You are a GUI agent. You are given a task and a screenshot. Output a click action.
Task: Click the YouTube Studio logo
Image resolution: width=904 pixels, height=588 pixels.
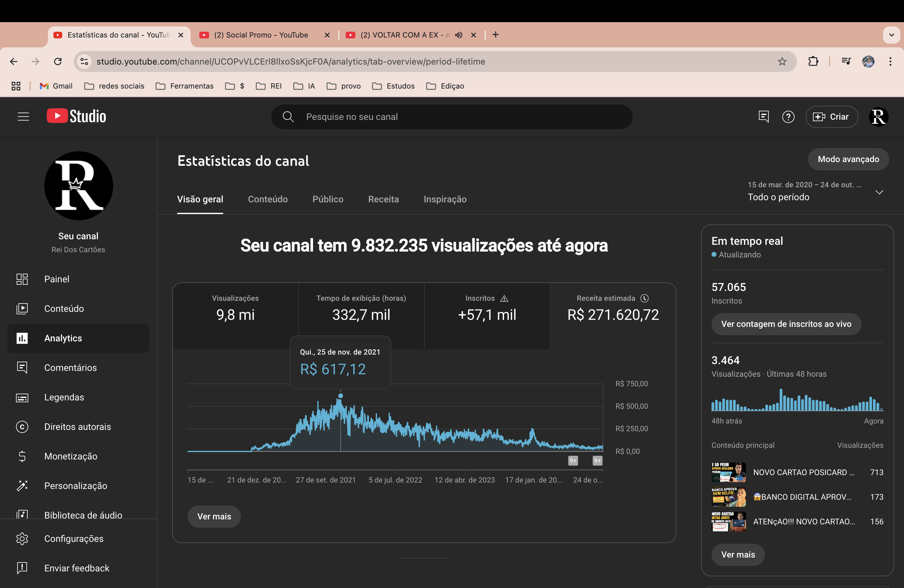click(x=76, y=116)
